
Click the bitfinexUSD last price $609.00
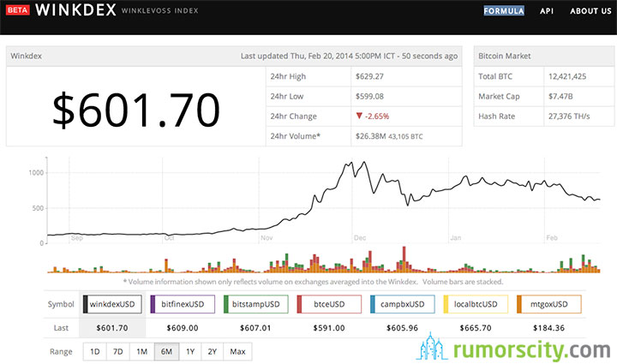pos(183,328)
